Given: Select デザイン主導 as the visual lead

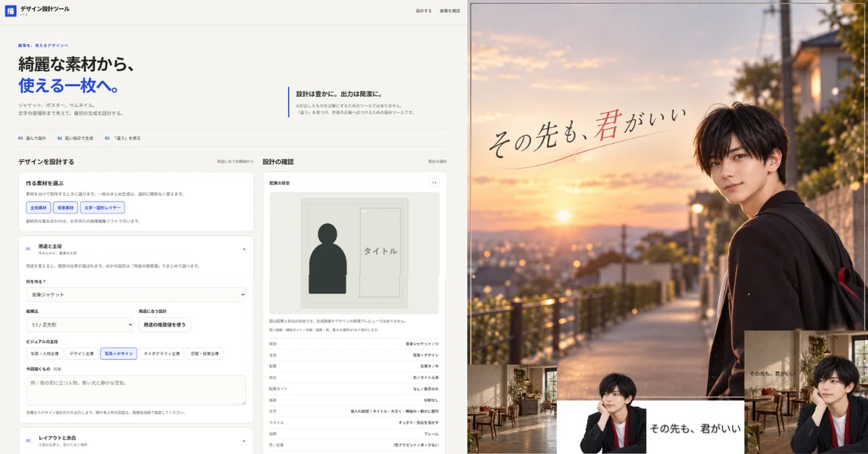Looking at the screenshot, I should click(x=82, y=354).
